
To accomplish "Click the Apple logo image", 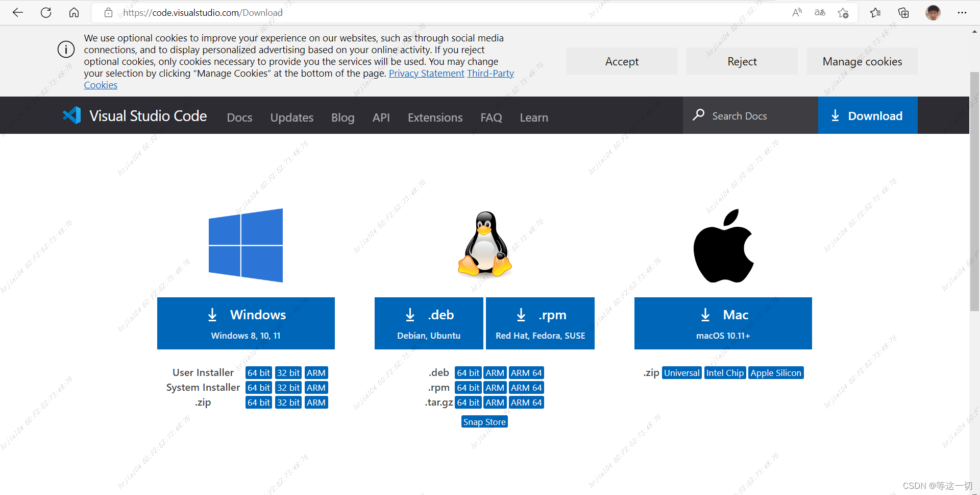I will 723,245.
